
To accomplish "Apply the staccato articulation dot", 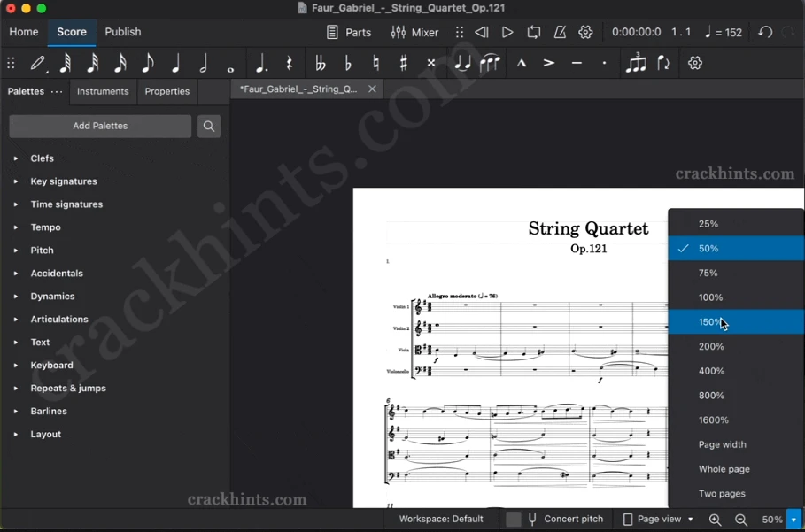I will coord(602,63).
